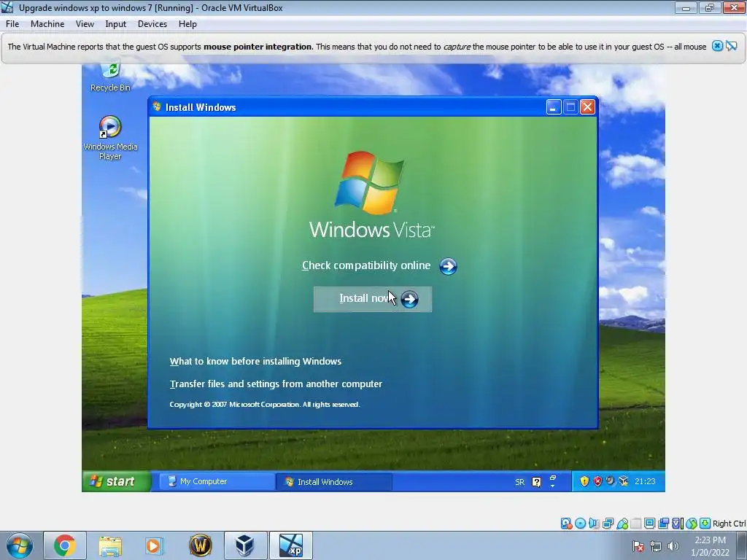Screen dimensions: 747x560
Task: Select the Windows Media Player desktop shortcut
Action: click(x=111, y=138)
